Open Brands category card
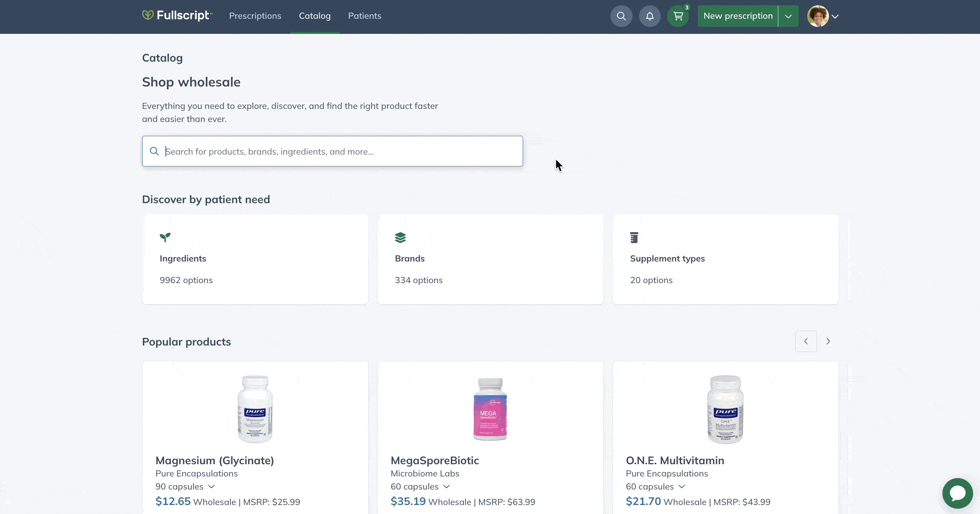Viewport: 980px width, 514px height. pos(490,259)
